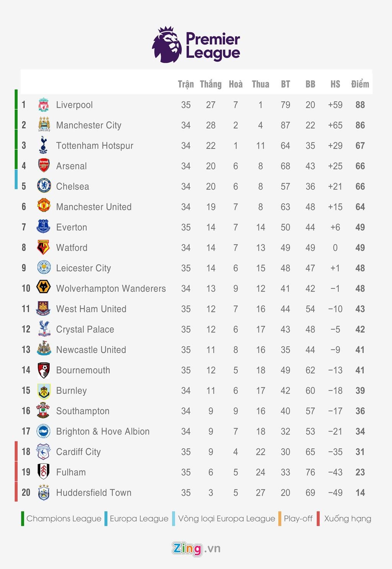This screenshot has width=392, height=569.
Task: Click the Thắng column header
Action: 211,84
